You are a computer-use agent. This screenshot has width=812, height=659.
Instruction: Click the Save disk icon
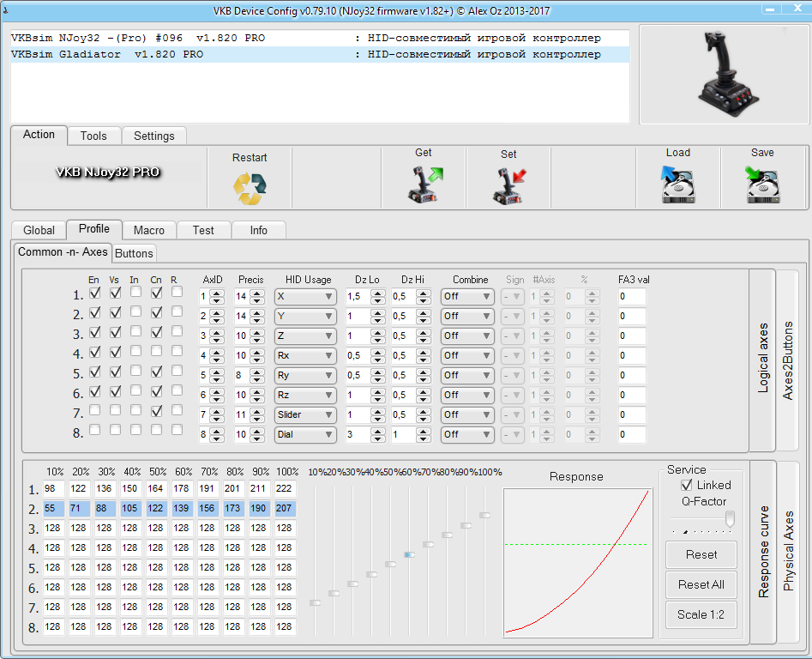click(761, 184)
